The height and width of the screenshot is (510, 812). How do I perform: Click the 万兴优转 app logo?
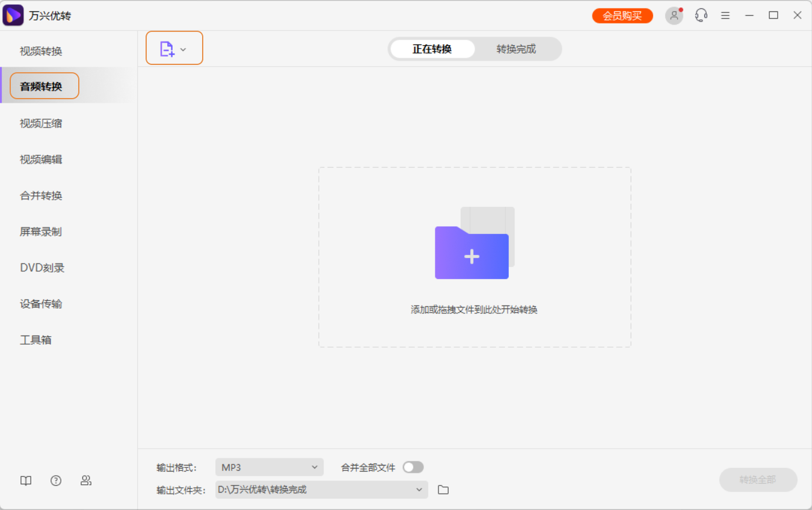[13, 14]
